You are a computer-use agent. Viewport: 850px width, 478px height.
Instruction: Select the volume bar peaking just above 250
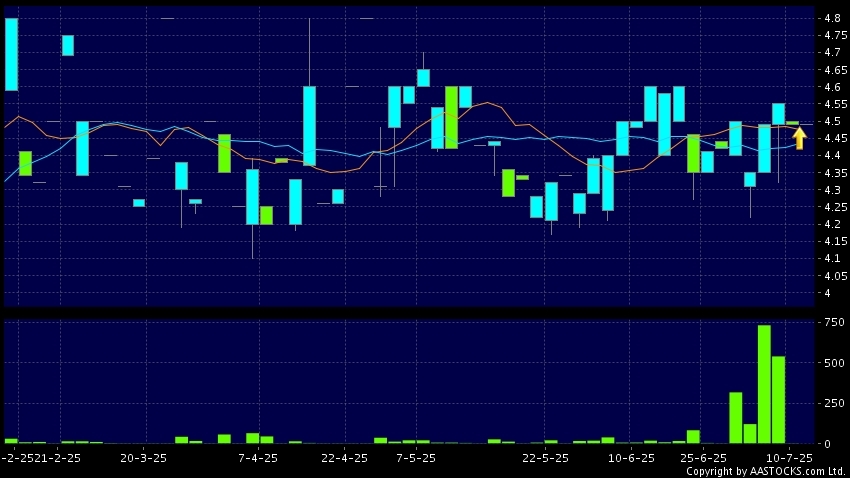[x=736, y=418]
